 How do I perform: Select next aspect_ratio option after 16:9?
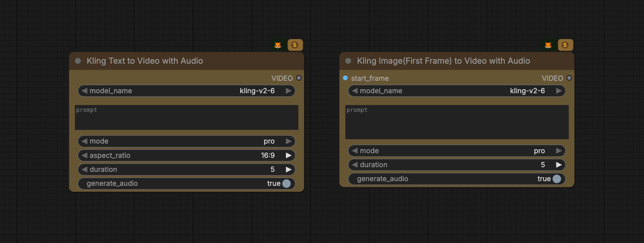289,155
